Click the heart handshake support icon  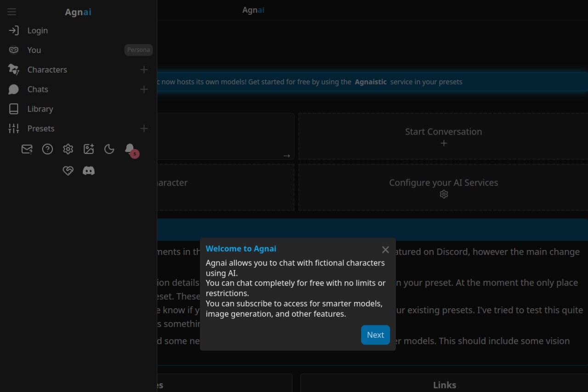coord(68,171)
